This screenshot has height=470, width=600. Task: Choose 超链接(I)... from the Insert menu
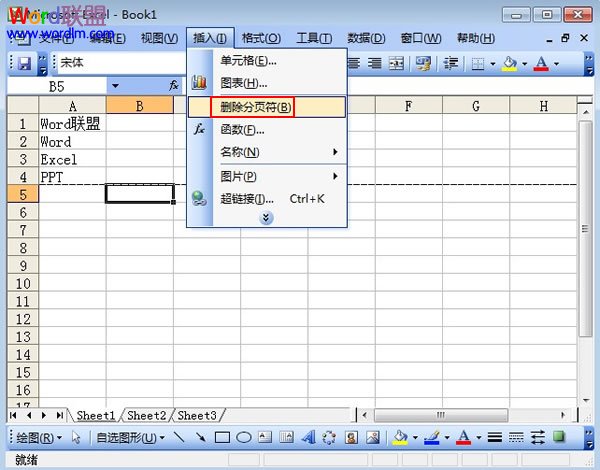click(267, 199)
